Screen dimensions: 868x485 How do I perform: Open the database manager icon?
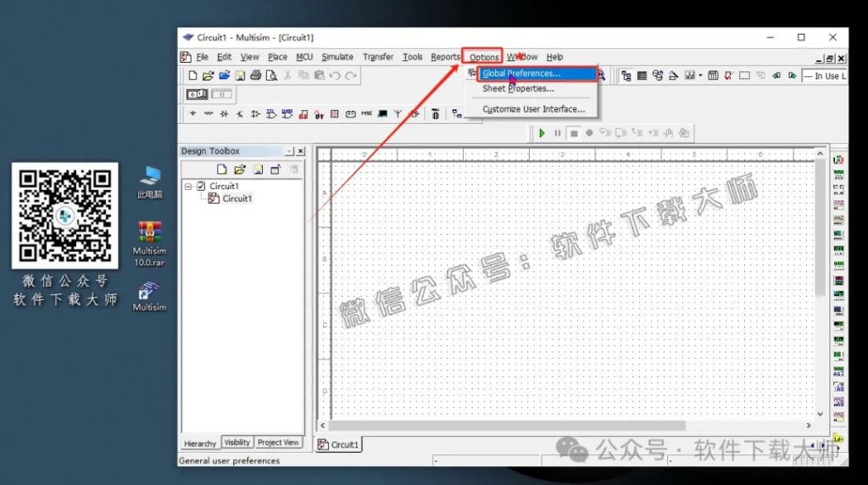[658, 75]
